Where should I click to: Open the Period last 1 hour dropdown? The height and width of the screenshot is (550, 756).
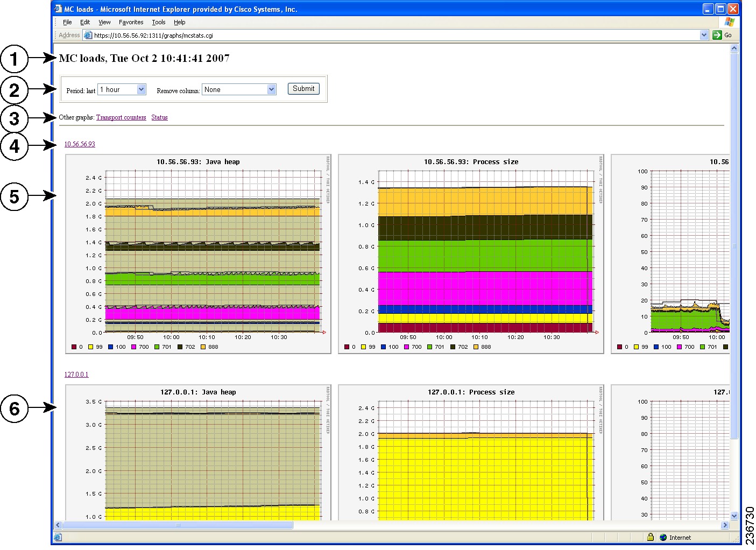[x=122, y=89]
